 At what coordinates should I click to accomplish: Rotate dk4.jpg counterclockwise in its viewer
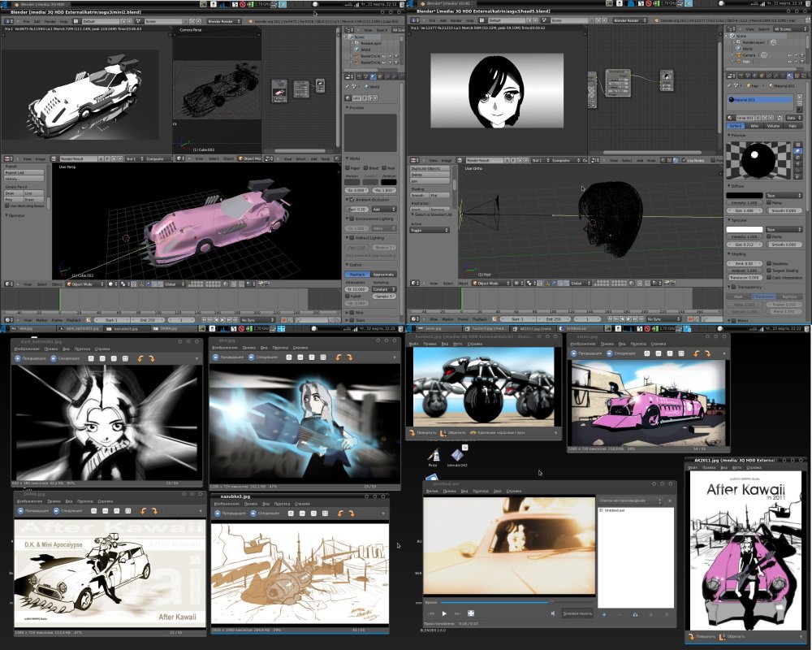pos(338,357)
